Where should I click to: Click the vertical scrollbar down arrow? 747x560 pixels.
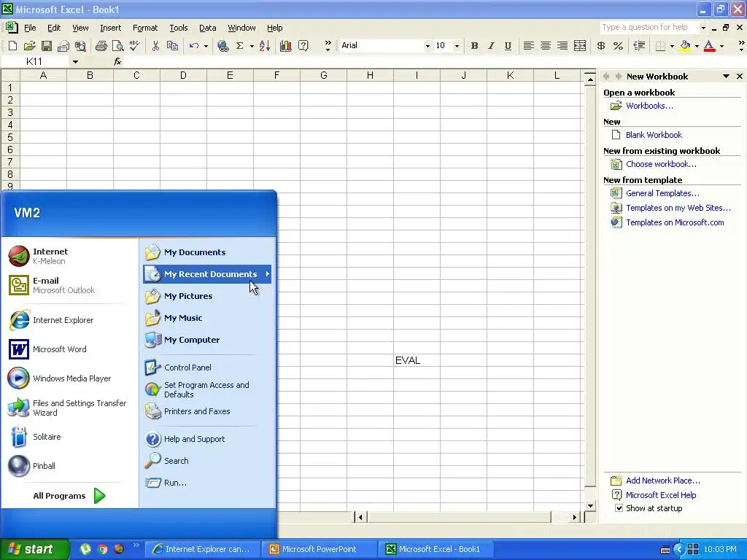590,506
